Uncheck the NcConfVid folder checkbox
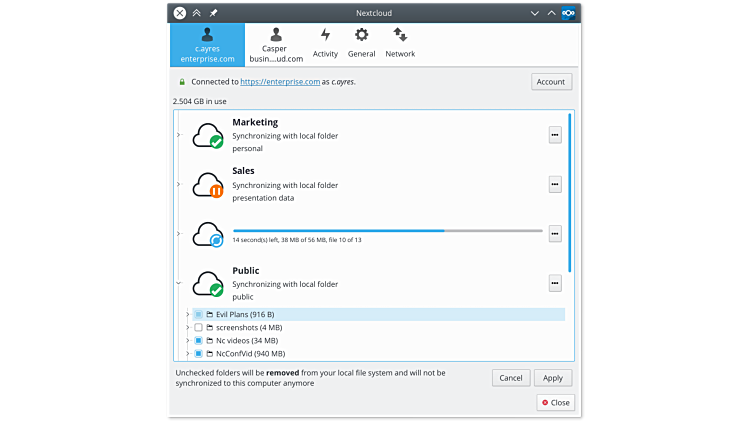The width and height of the screenshot is (752, 423). (198, 353)
